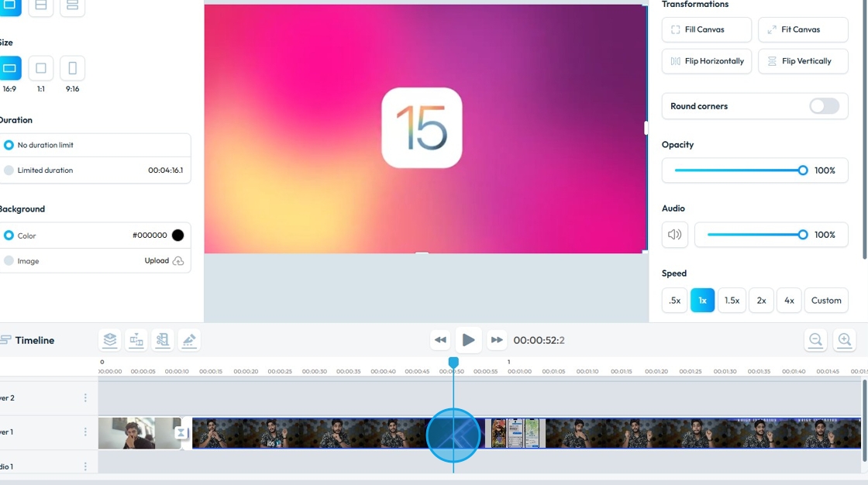Click the split clip icon in timeline toolbar

(x=136, y=340)
